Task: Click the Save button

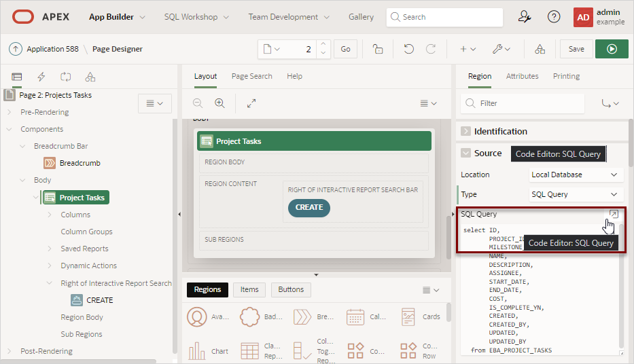Action: click(576, 49)
